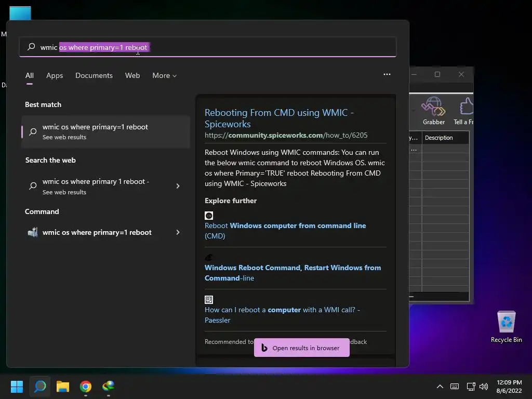Click the volume speaker tray icon

tap(484, 387)
